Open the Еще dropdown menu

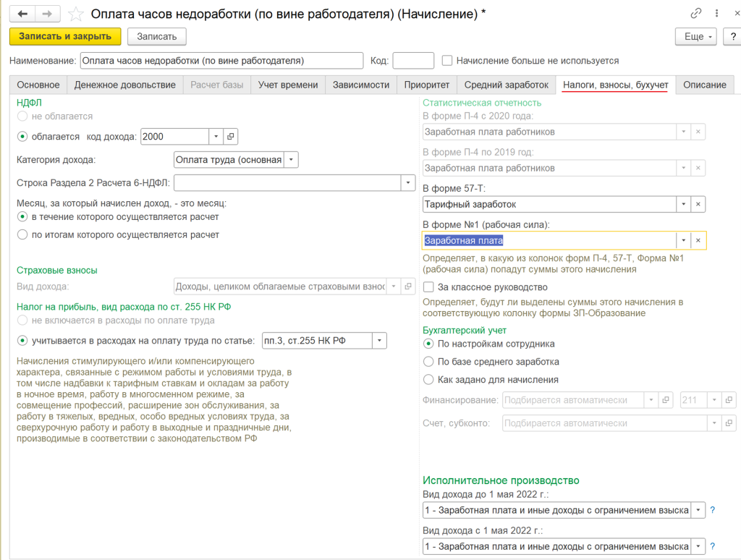click(696, 36)
